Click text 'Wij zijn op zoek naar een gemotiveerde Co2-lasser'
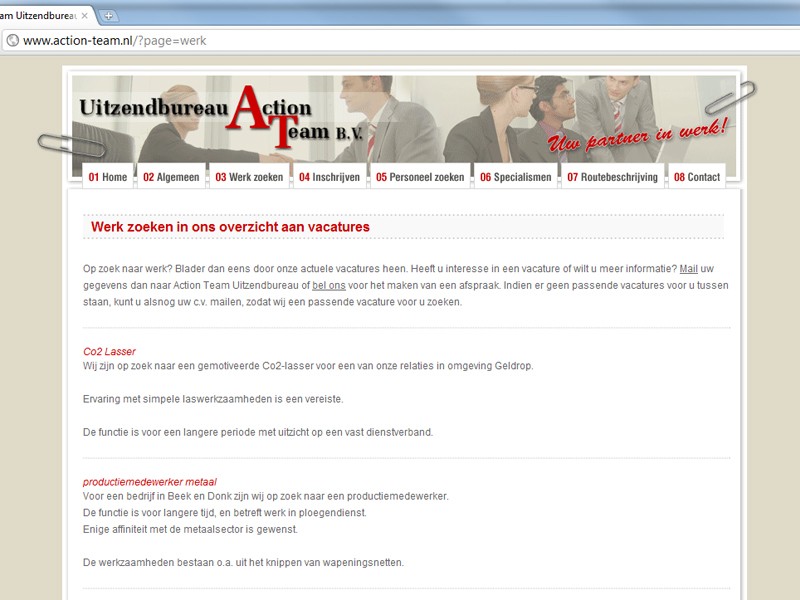Screen dimensions: 800x600 (198, 366)
